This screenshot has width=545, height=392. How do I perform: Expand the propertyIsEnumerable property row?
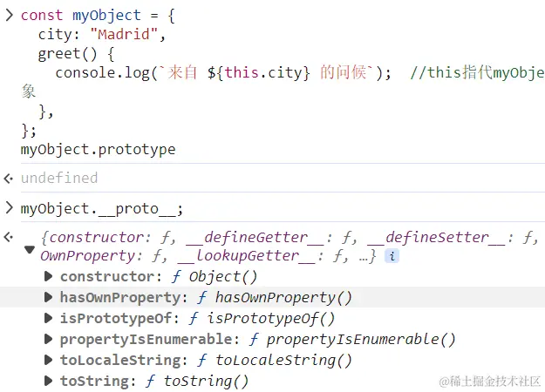[x=48, y=339]
